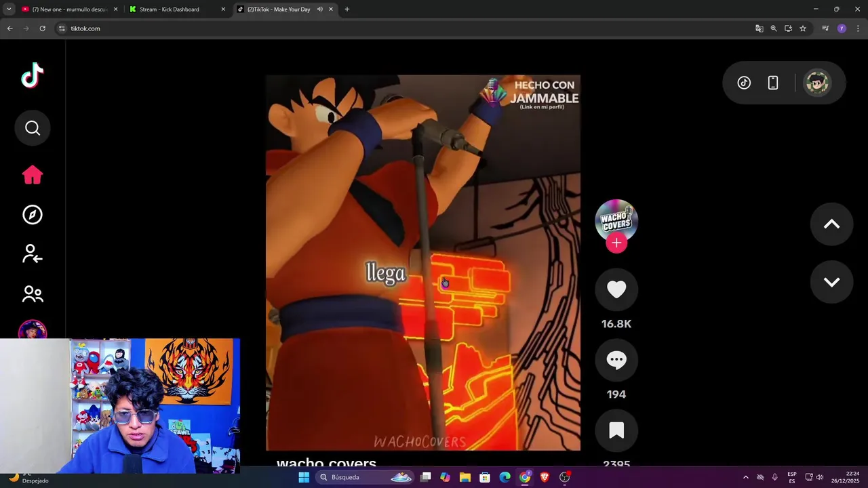This screenshot has width=868, height=488.
Task: Open the Chrome profile 'y' avatar
Action: click(x=842, y=28)
